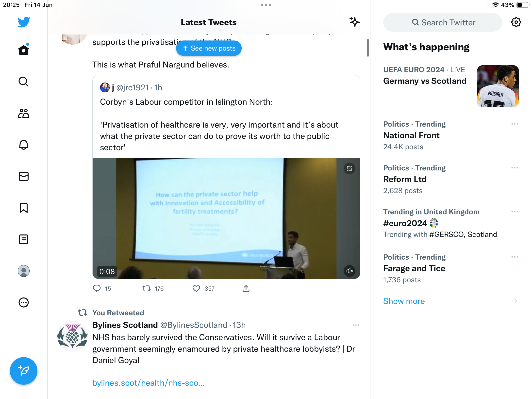Screen dimensions: 532x399
Task: Tap See new posts pill
Action: tap(209, 48)
